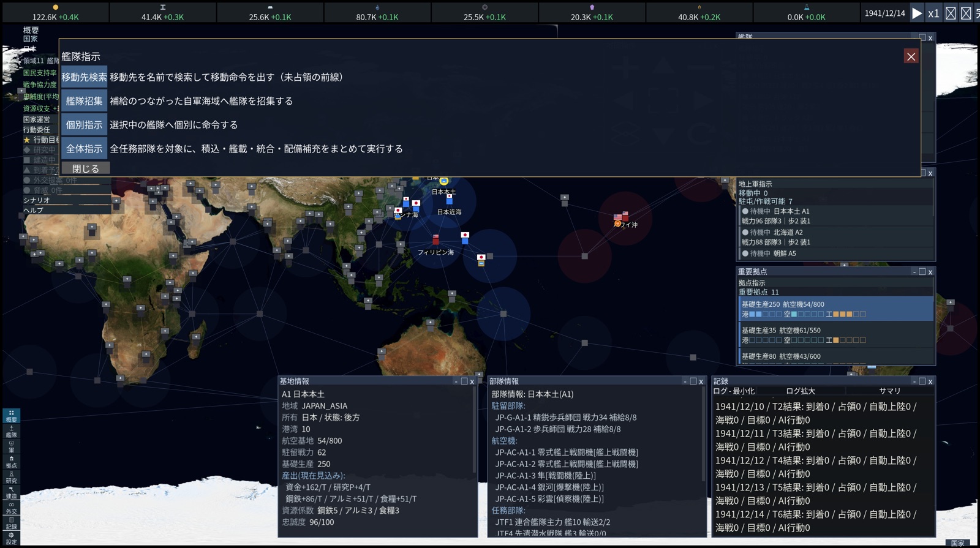980x548 pixels.
Task: Open the シナリオ menu item
Action: pyautogui.click(x=37, y=200)
